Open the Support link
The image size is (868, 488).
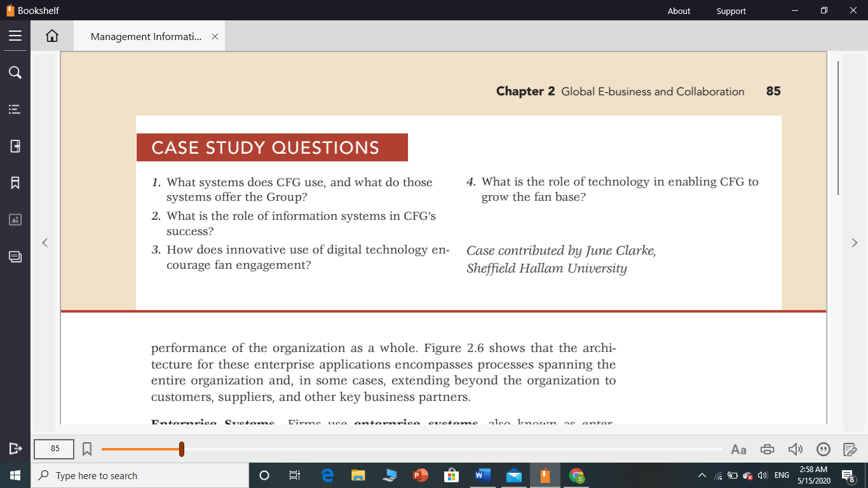point(731,11)
